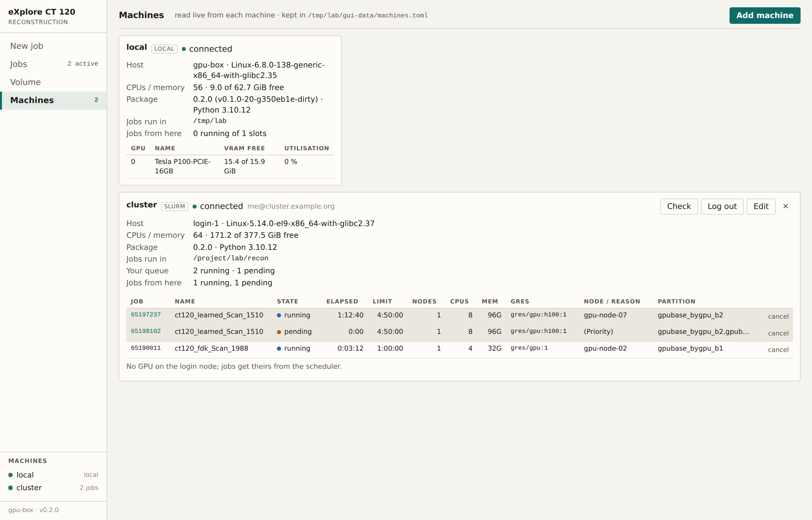812x520 pixels.
Task: Click the gres/gpu:1 cell
Action: coord(529,348)
